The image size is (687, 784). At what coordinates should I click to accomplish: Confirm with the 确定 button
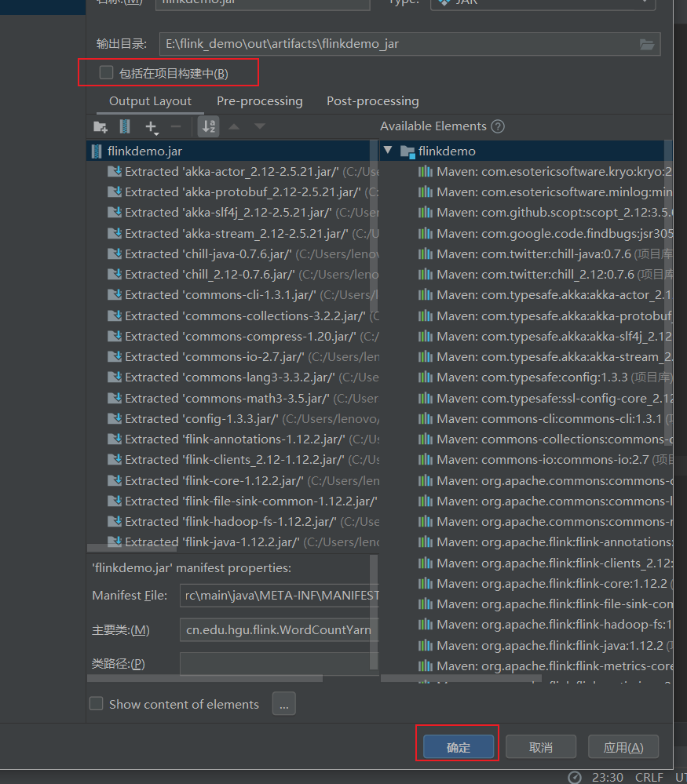459,747
